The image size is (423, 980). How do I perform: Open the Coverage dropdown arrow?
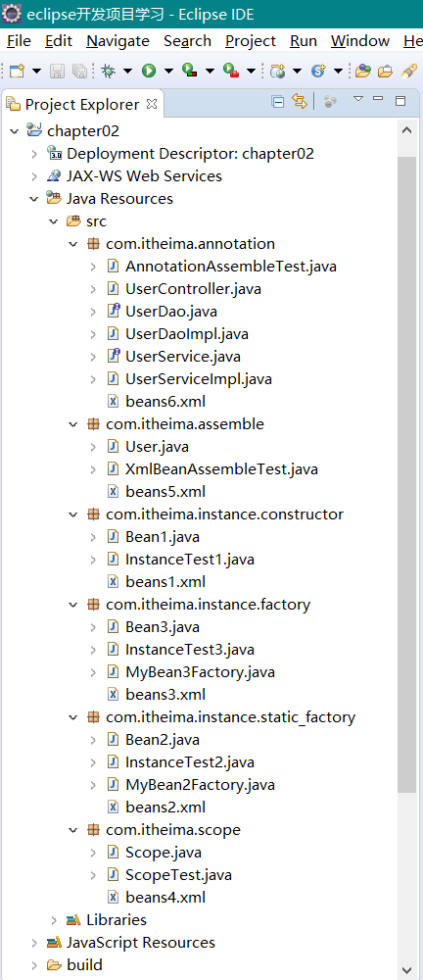[210, 72]
